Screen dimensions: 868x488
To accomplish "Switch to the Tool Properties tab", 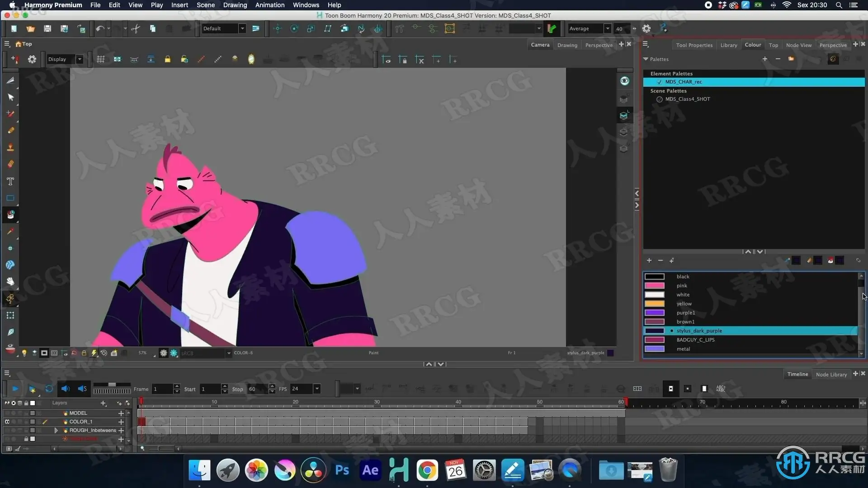I will 694,45.
